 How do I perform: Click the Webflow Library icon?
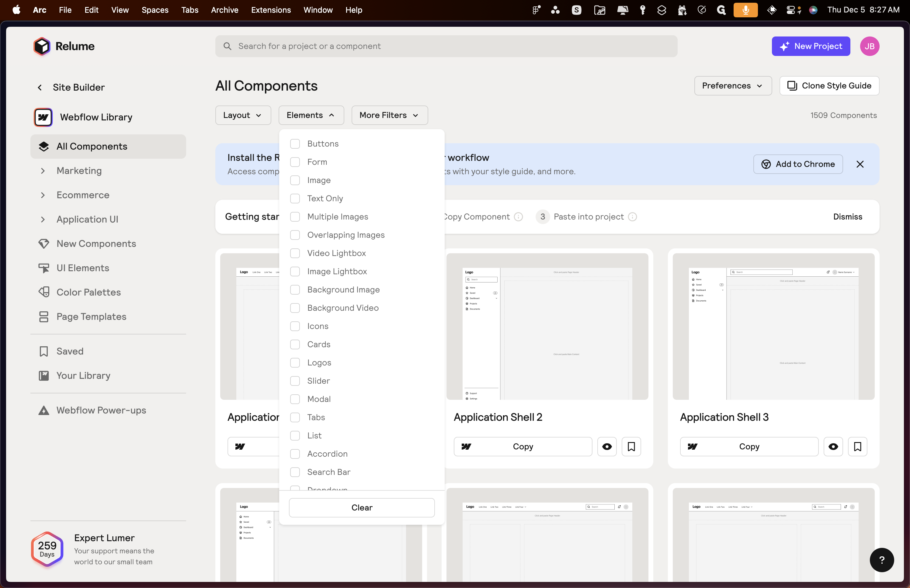(x=43, y=117)
